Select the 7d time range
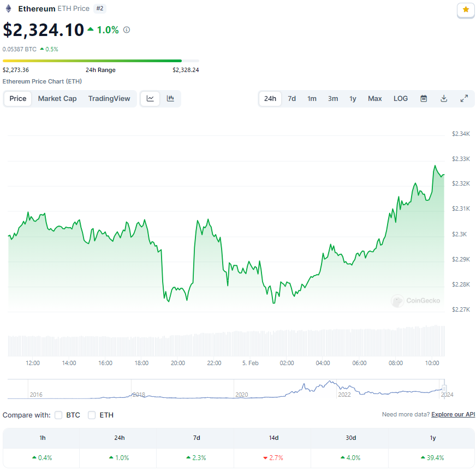 point(291,99)
